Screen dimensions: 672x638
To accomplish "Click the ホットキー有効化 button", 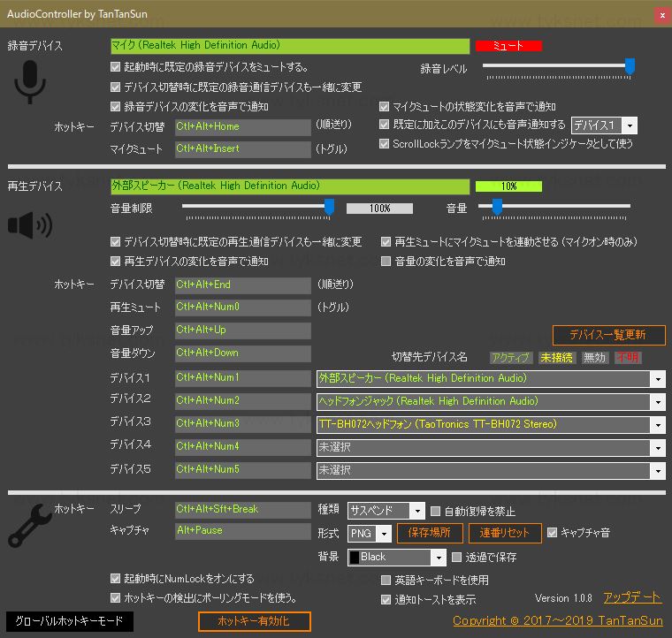I will 255,622.
